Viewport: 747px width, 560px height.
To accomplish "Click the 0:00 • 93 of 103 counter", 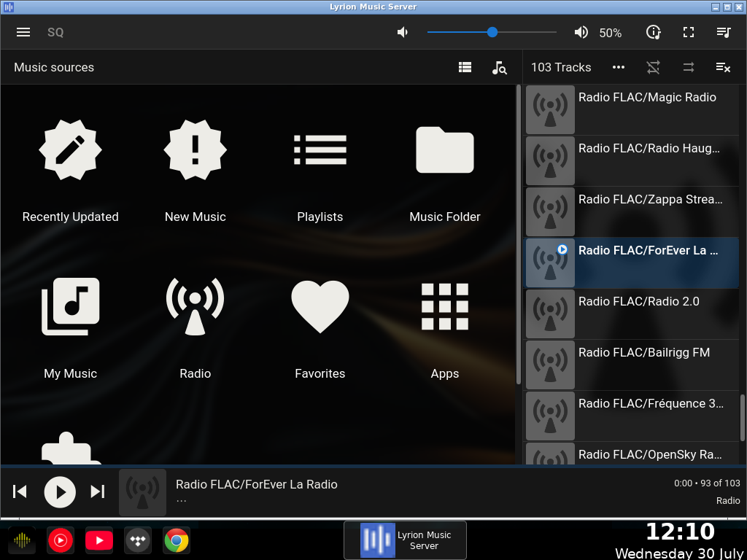I will pos(707,483).
